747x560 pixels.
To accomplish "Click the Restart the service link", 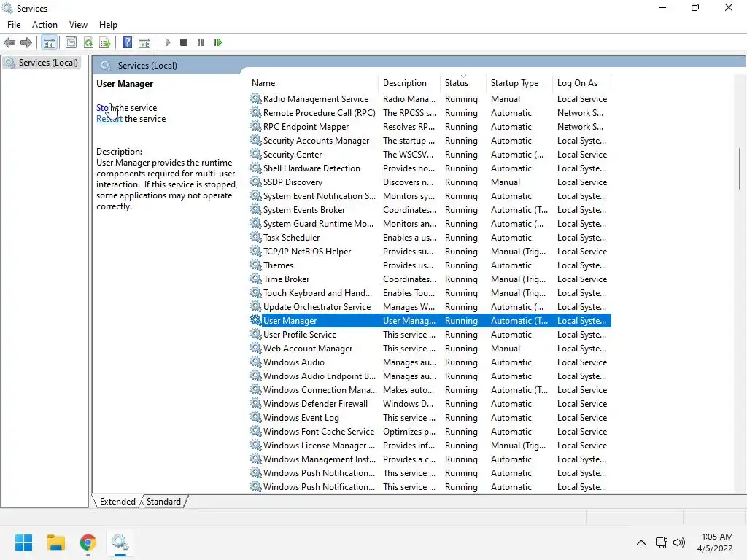I will click(131, 119).
